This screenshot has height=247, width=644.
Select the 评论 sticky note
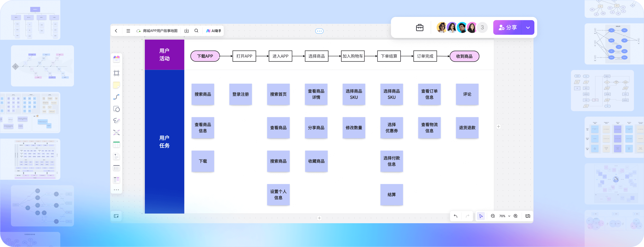pyautogui.click(x=467, y=94)
